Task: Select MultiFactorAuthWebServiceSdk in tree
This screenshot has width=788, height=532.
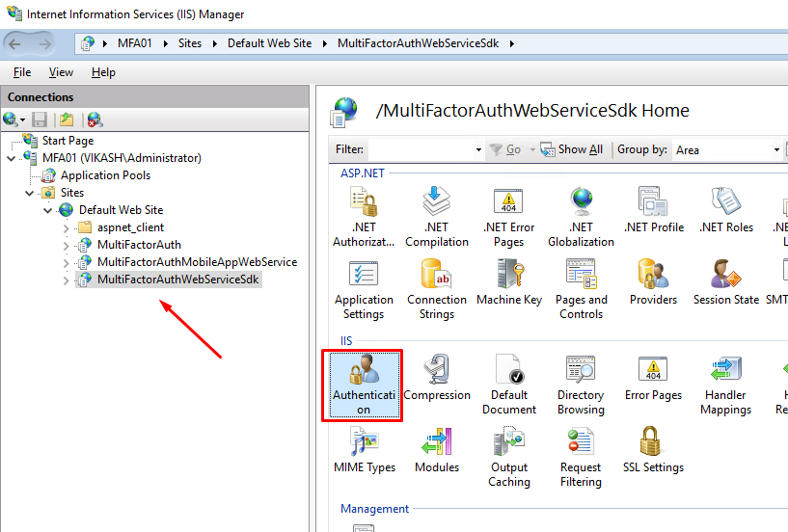Action: coord(177,279)
